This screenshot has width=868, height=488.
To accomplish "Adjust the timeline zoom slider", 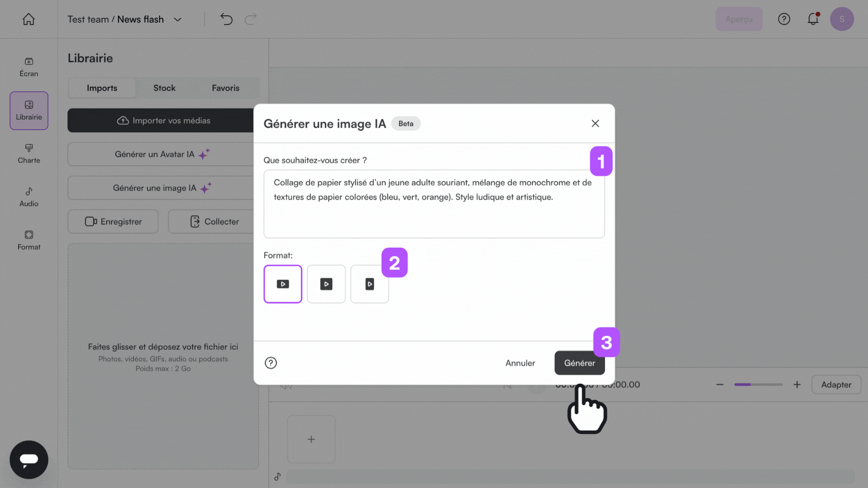I will coord(758,385).
